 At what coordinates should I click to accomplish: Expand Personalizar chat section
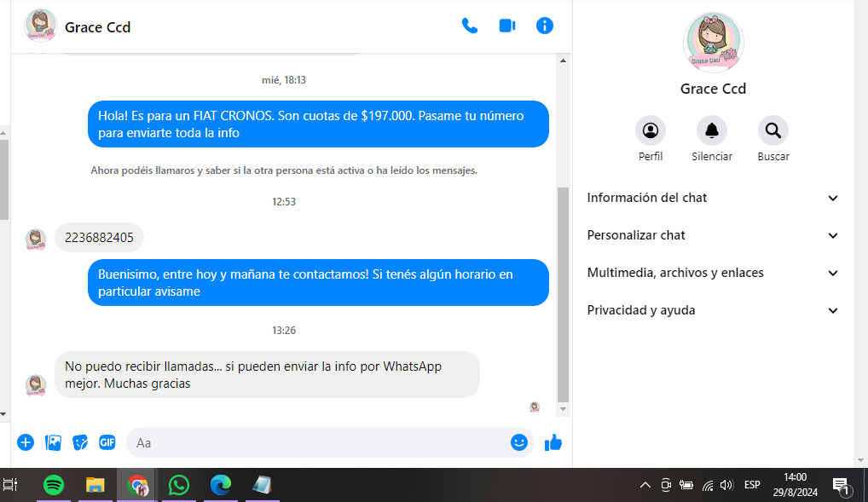(713, 235)
